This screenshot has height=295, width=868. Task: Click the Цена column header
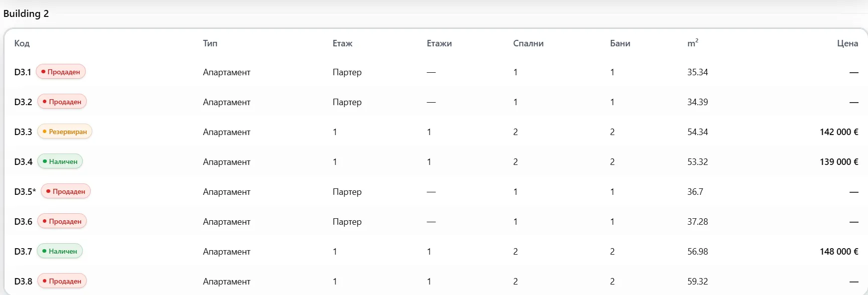click(848, 43)
